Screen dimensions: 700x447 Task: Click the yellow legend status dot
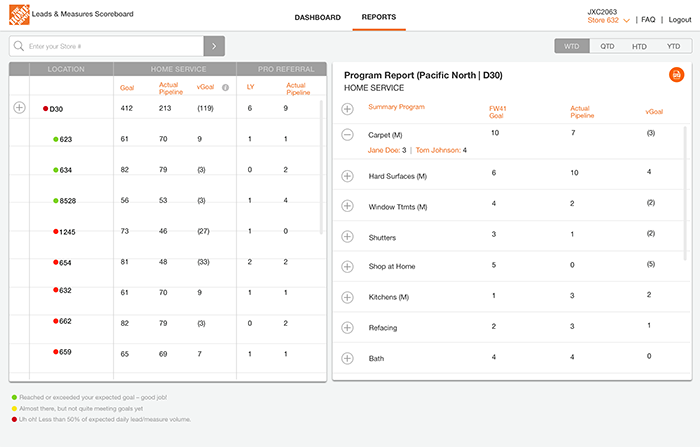coord(14,409)
